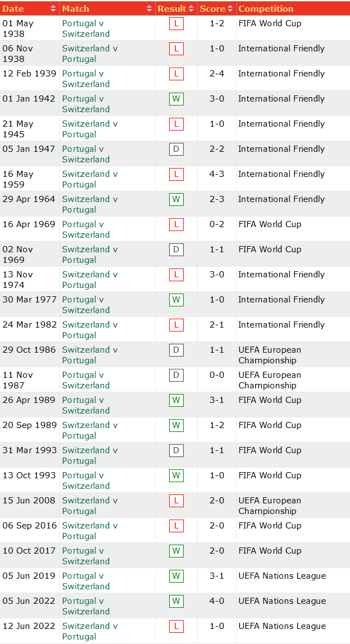
Task: Open the 13 Nov 1974 Switzerland v Portugal match
Action: pyautogui.click(x=89, y=280)
